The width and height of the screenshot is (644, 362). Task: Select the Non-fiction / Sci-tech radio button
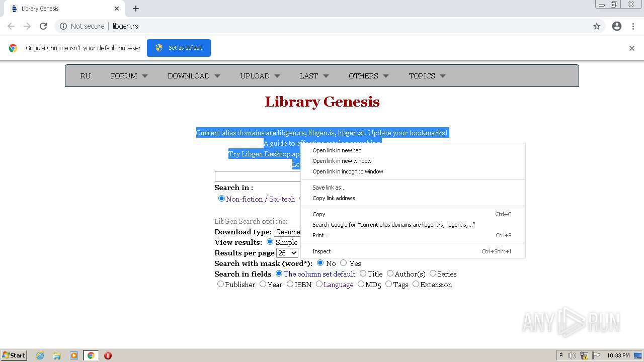click(x=221, y=199)
